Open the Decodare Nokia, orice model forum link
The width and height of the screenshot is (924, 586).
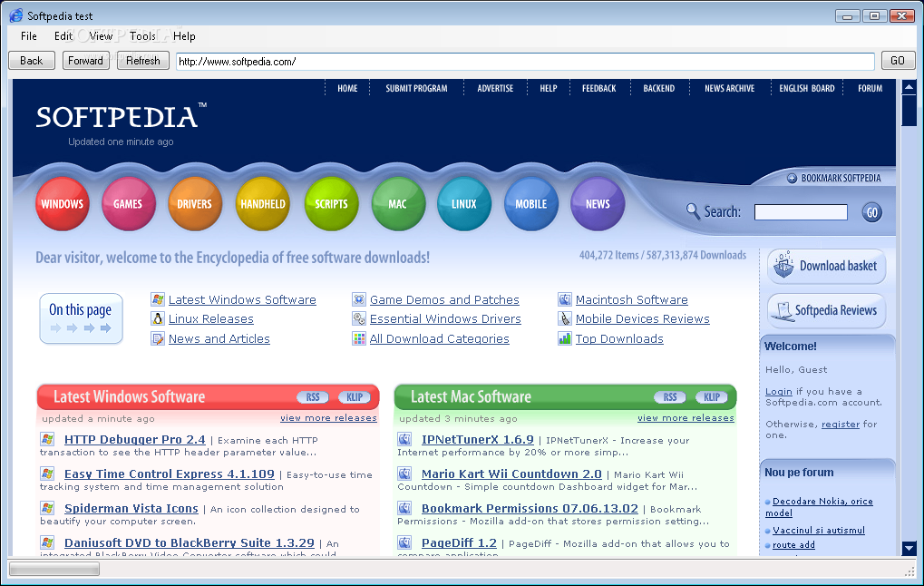(x=819, y=507)
